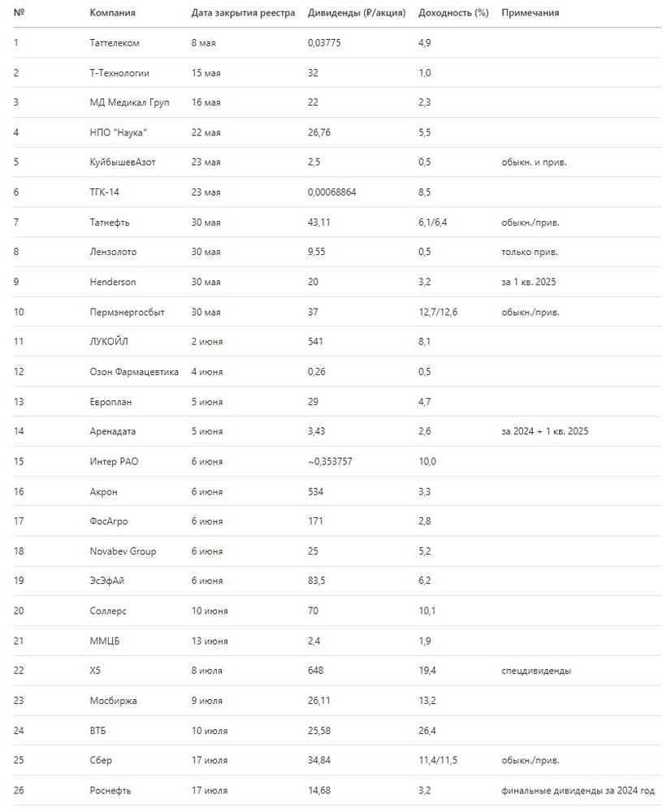Click Пермэнергосбыт yield 12,7/12,6
Screen dimensions: 667x812
(439, 312)
